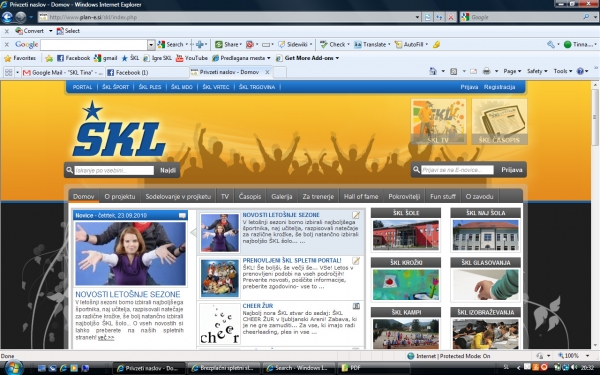Screen dimensions: 600x375
Task: Click the Refresh page icon
Action: click(x=427, y=17)
